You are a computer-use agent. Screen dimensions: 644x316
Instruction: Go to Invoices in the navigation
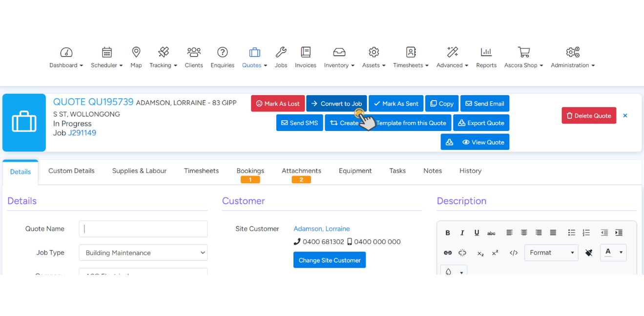[305, 57]
